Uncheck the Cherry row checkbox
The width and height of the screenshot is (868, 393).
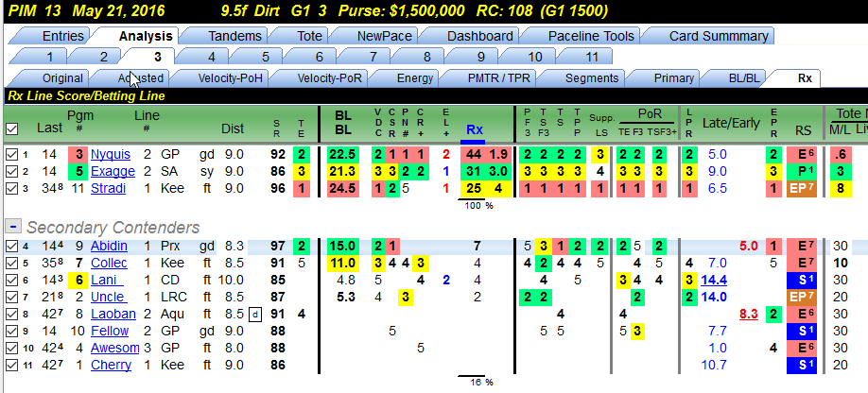(11, 366)
